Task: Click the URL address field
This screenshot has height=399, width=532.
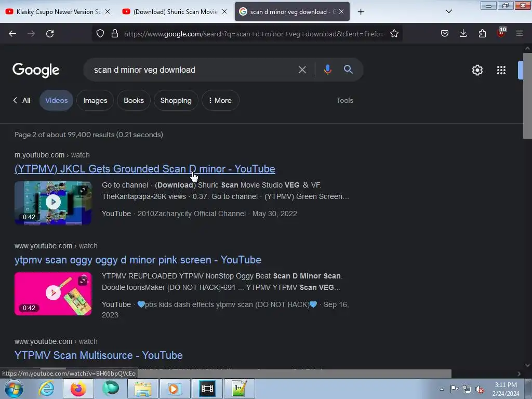Action: point(254,34)
